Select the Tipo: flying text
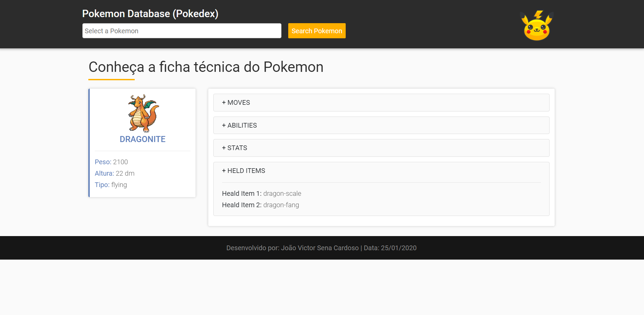Viewport: 644px width, 315px height. pos(111,185)
